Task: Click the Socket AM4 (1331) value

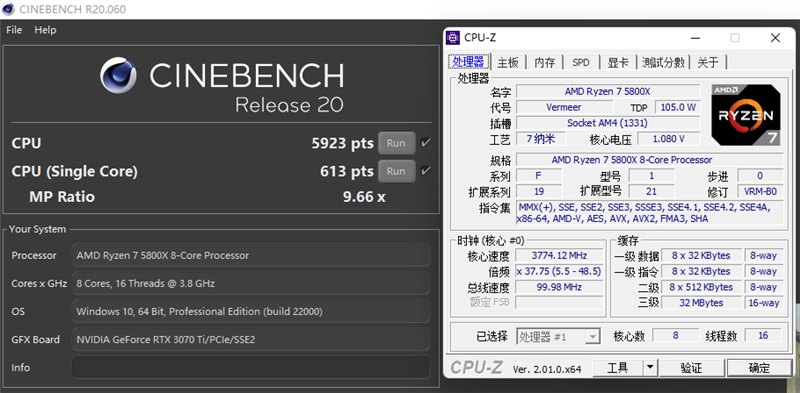Action: [608, 123]
